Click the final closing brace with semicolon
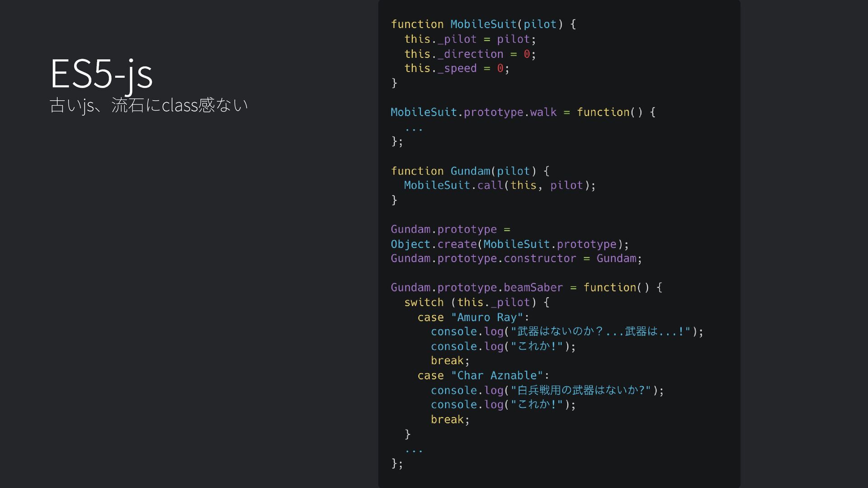Viewport: 868px width, 488px height. pos(396,464)
